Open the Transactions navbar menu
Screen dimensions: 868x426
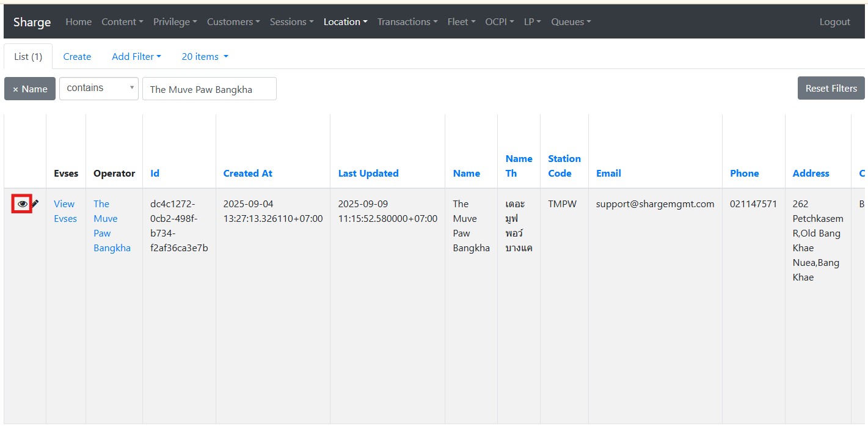tap(407, 21)
